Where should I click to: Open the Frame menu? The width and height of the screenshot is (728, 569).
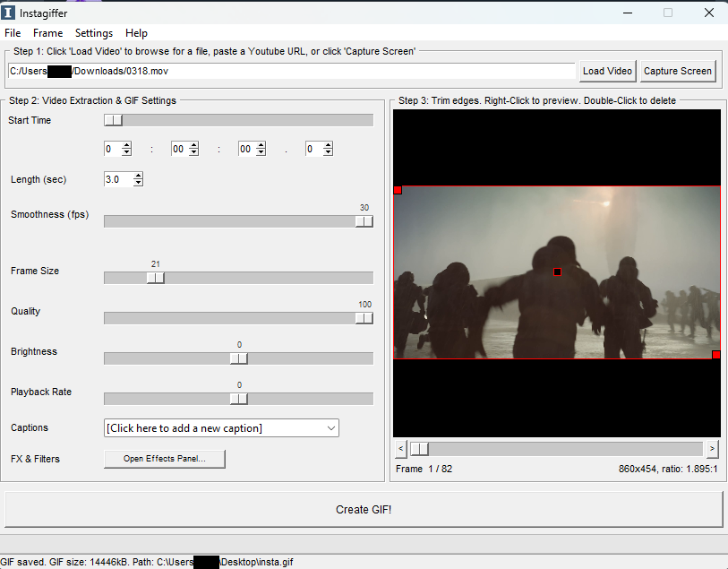pos(47,33)
